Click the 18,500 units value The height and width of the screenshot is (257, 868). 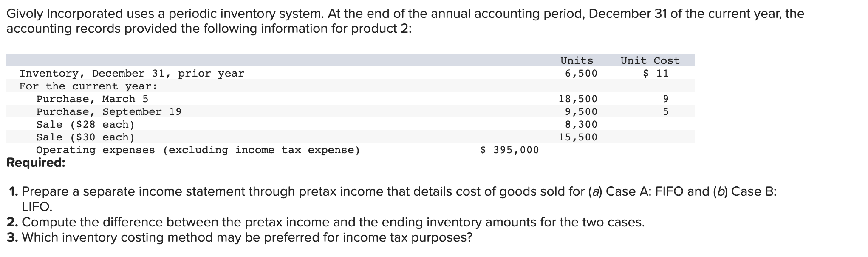(x=578, y=99)
